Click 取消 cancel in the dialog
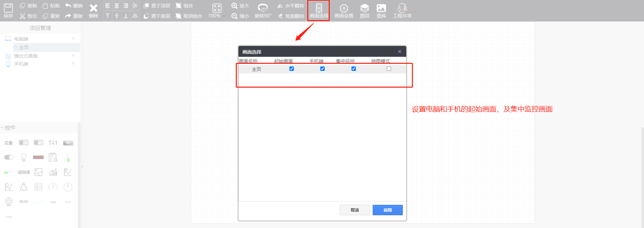Viewport: 644px width, 228px height. [x=355, y=210]
